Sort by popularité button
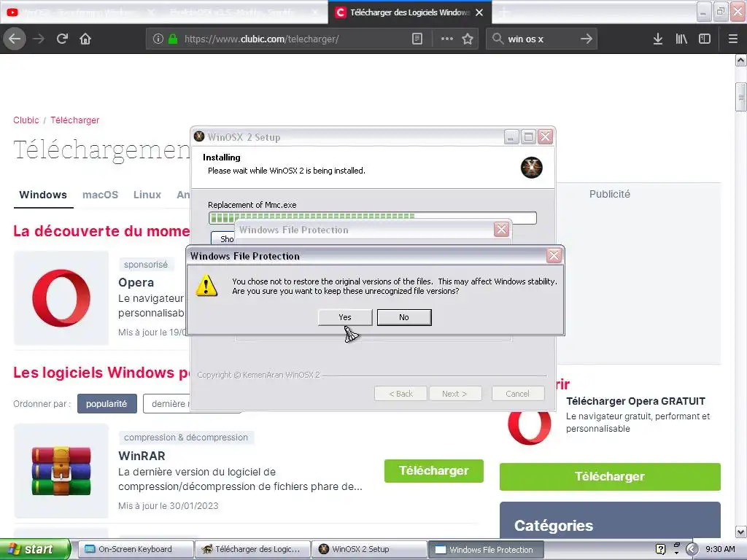Image resolution: width=747 pixels, height=560 pixels. pos(107,403)
